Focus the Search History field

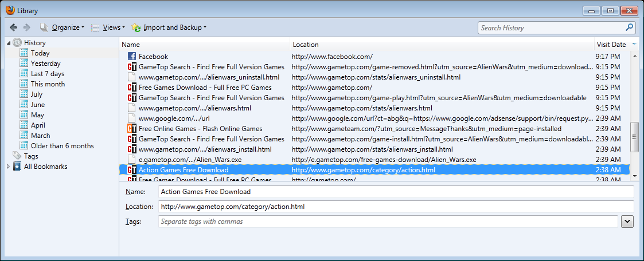click(551, 28)
